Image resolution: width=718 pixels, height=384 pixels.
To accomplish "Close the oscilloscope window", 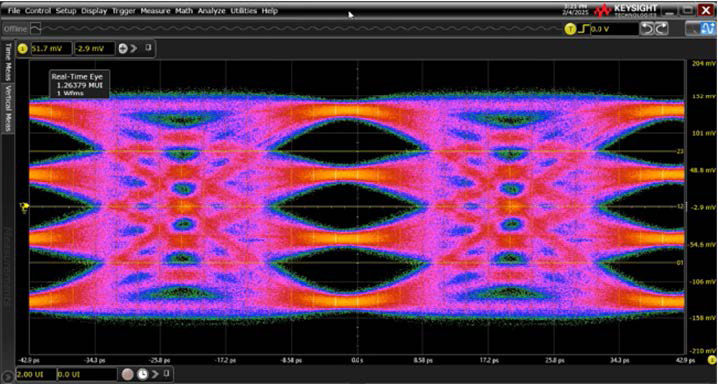I will coord(706,10).
